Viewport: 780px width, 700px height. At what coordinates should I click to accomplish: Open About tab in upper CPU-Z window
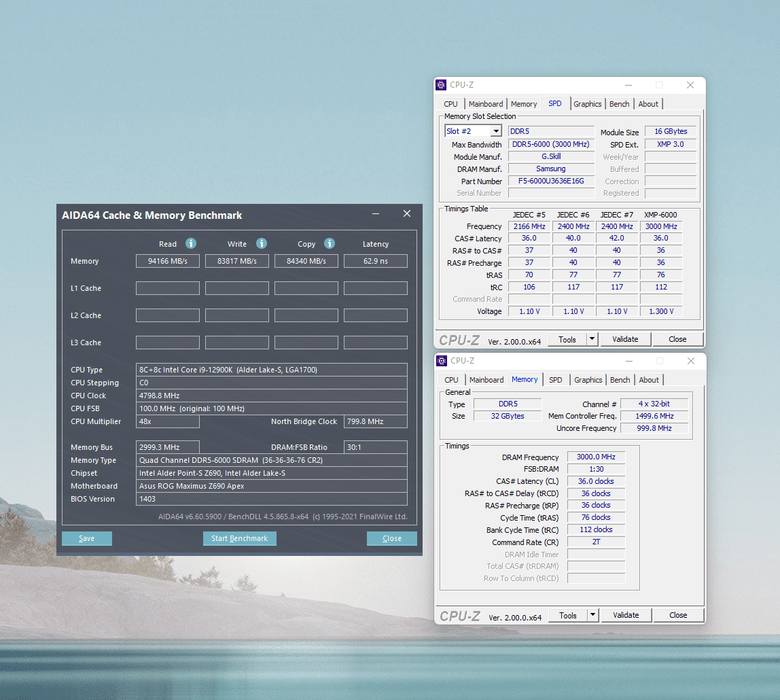[x=648, y=104]
